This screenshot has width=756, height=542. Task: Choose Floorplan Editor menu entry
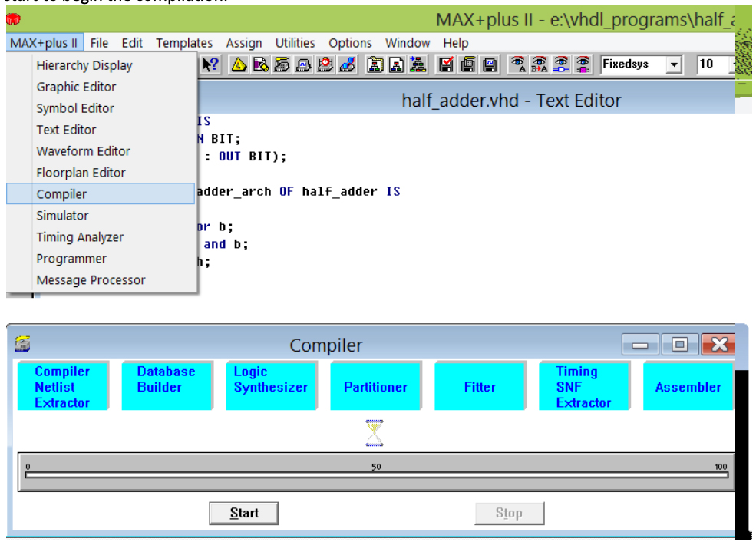pos(101,173)
